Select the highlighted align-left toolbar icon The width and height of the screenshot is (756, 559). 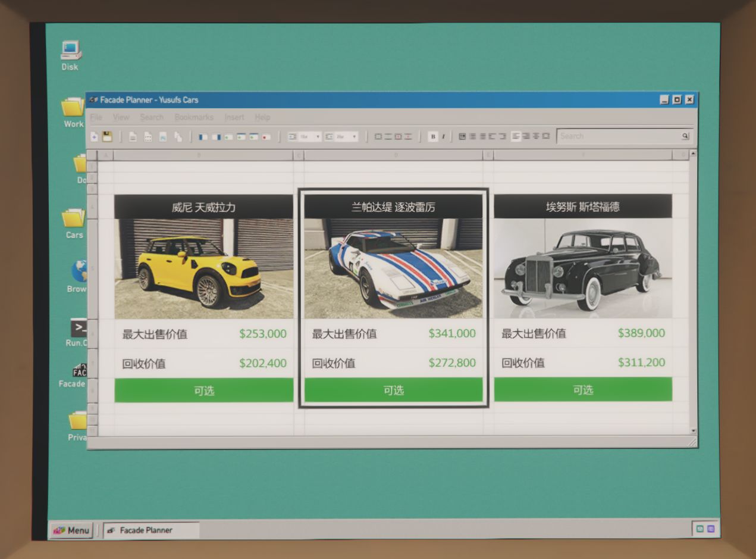tap(516, 136)
